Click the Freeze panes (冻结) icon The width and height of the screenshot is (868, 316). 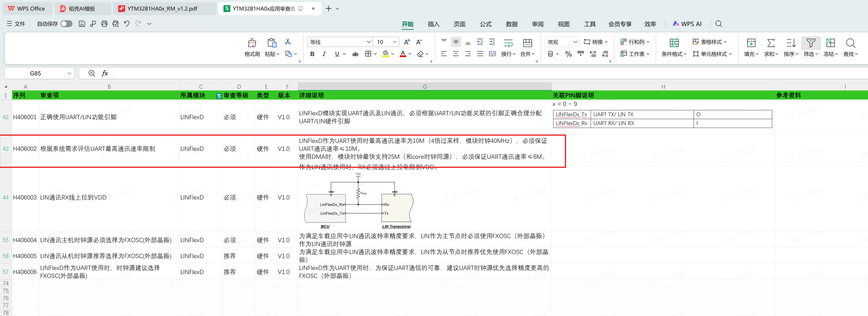(x=831, y=43)
